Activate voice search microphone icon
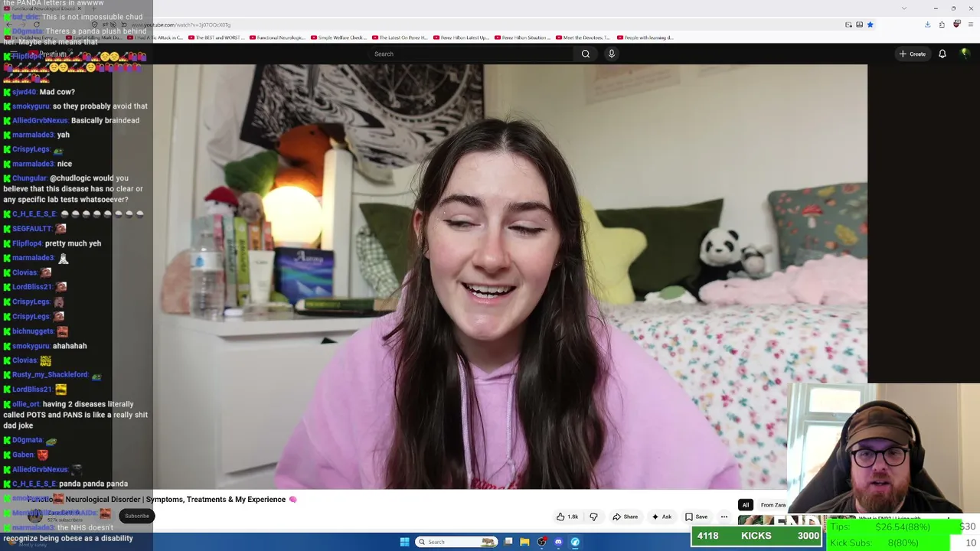Viewport: 980px width, 551px height. click(x=611, y=54)
